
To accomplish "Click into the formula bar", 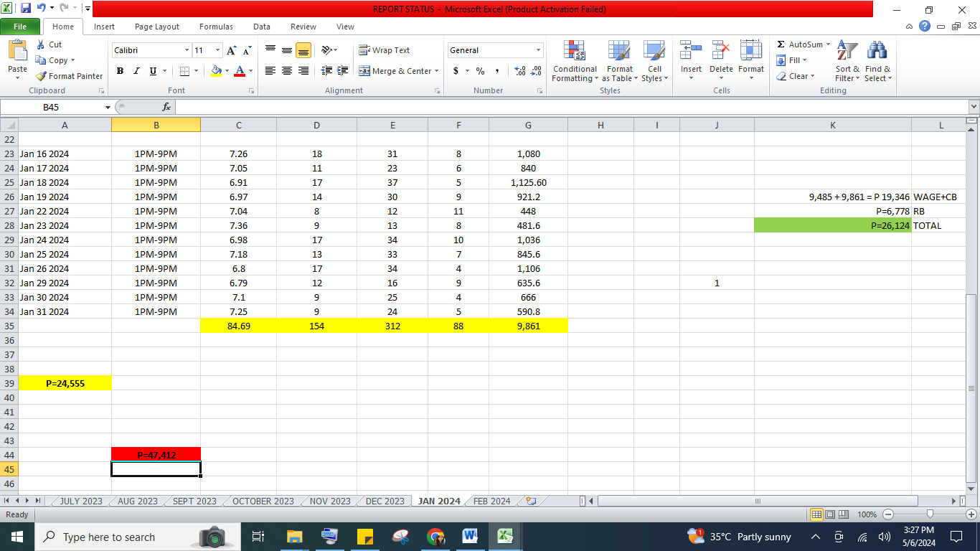I will pos(572,107).
